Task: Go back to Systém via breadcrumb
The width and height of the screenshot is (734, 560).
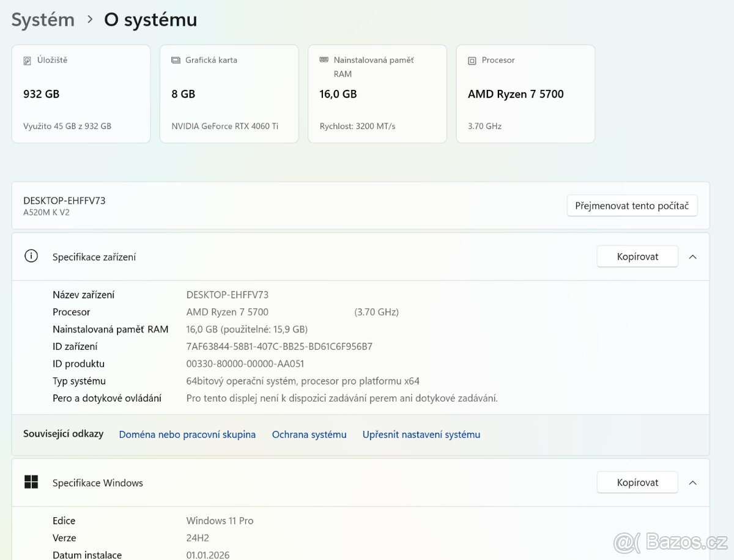Action: [x=43, y=20]
